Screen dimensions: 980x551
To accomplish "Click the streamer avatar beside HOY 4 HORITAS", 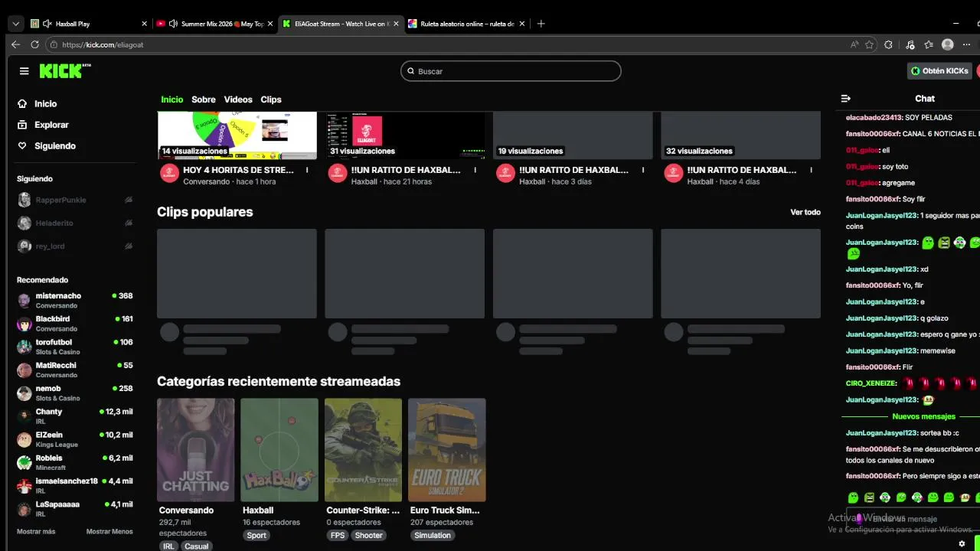I will 169,173.
